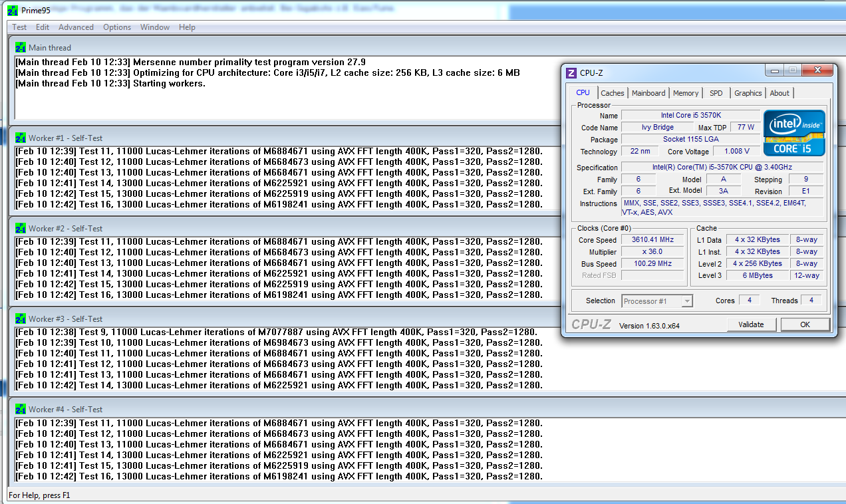Select the CPU tab in CPU-Z

point(583,92)
